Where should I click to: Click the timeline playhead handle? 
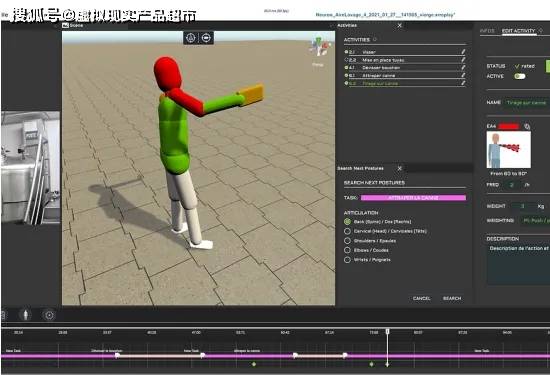point(388,332)
